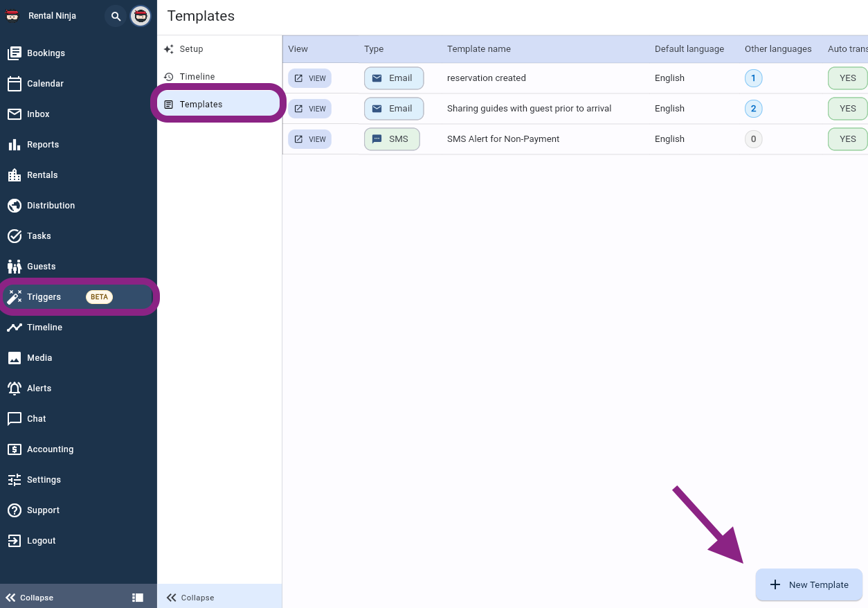Screen dimensions: 868x608
Task: Collapse the Triggers sub-panel
Action: [x=190, y=598]
